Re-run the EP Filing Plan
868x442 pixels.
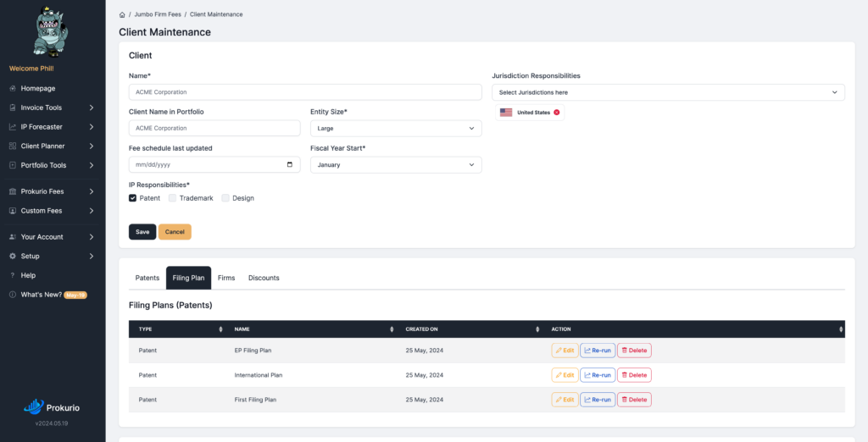[598, 351]
